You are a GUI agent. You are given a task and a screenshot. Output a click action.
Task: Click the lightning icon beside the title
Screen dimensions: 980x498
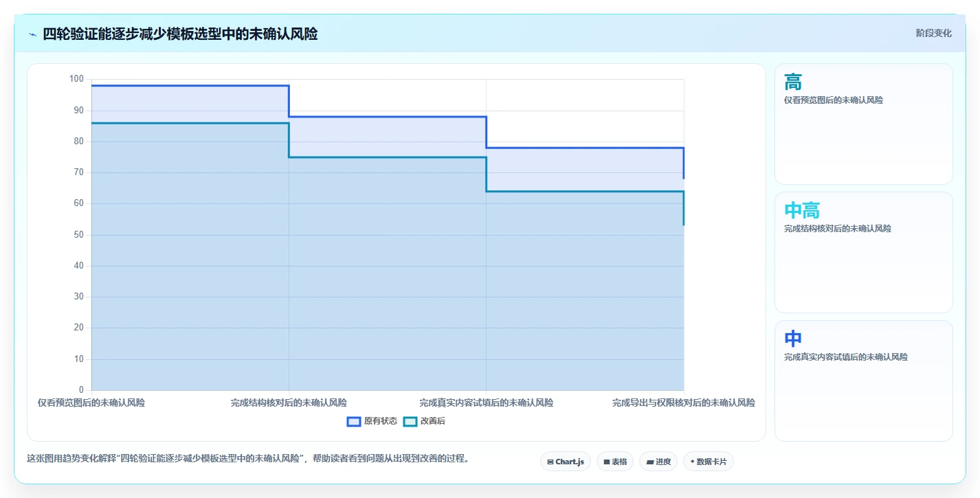pyautogui.click(x=32, y=34)
